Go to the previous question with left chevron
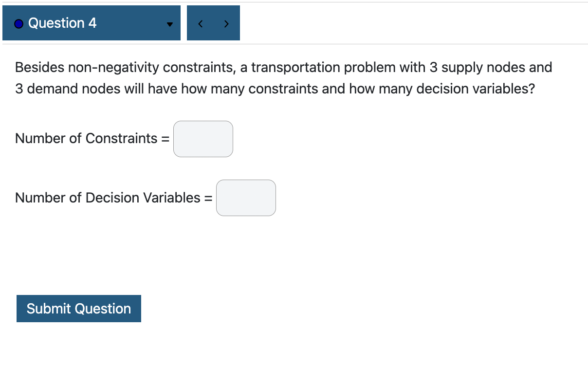The height and width of the screenshot is (367, 588). coord(200,23)
